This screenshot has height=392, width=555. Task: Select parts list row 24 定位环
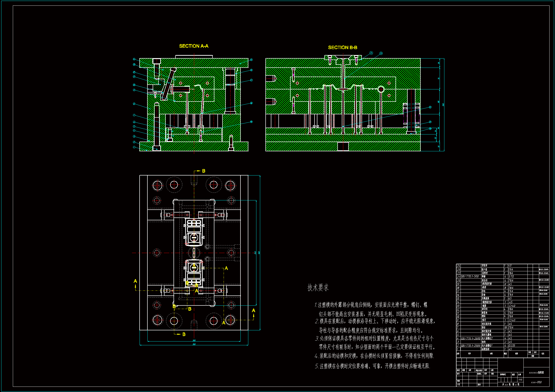coord(484,266)
